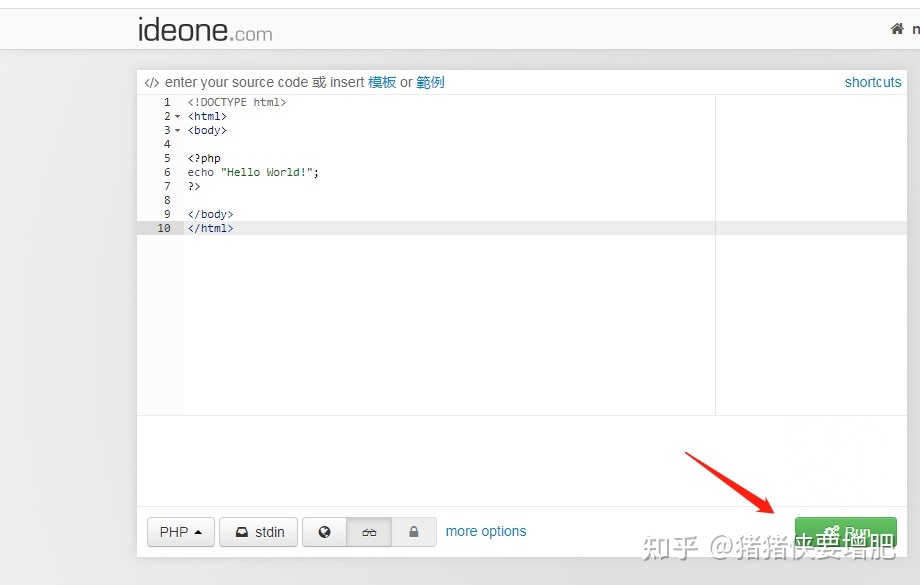Click the opening <html> tag text
This screenshot has width=920, height=585.
pyautogui.click(x=207, y=116)
